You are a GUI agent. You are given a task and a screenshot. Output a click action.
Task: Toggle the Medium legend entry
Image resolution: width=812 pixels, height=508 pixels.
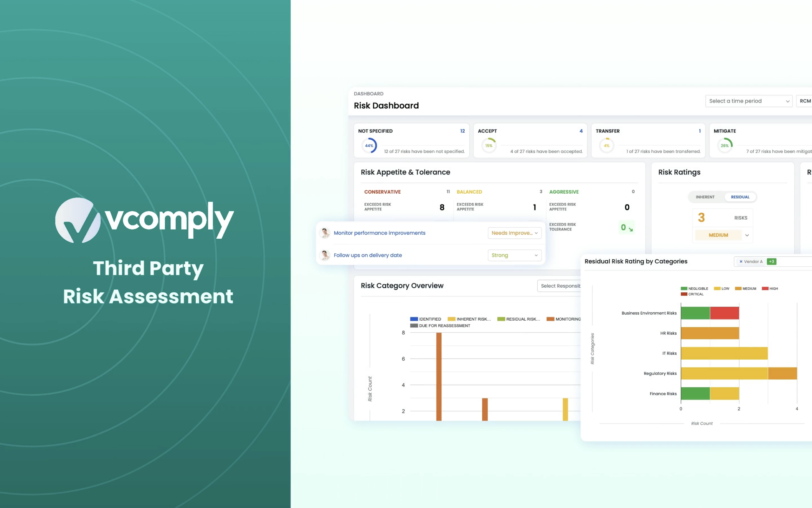745,289
